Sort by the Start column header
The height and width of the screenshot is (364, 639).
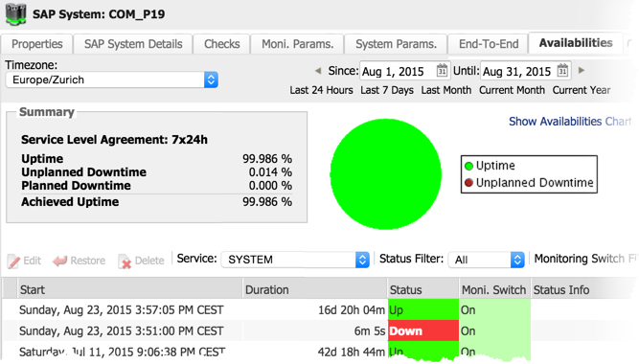click(130, 290)
